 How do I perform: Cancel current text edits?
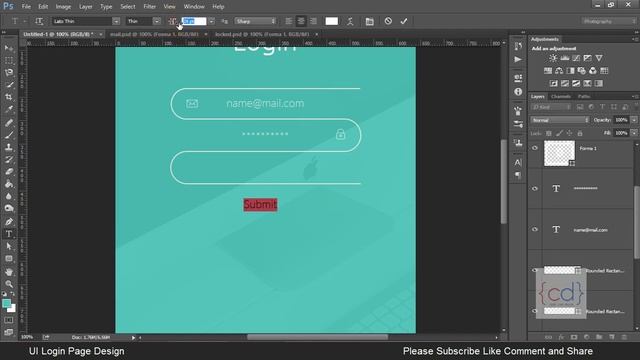click(388, 21)
